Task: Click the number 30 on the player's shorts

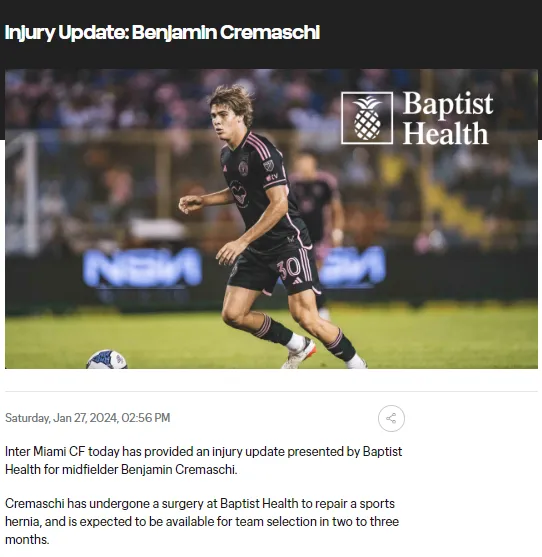Action: pyautogui.click(x=289, y=269)
